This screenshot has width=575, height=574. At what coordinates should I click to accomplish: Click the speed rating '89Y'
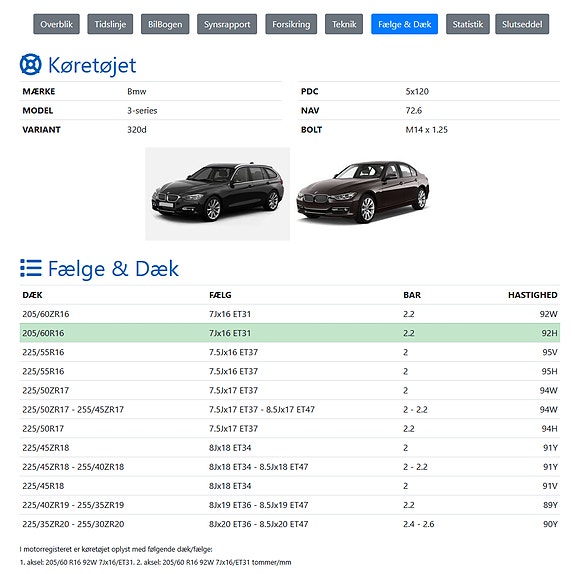point(550,505)
